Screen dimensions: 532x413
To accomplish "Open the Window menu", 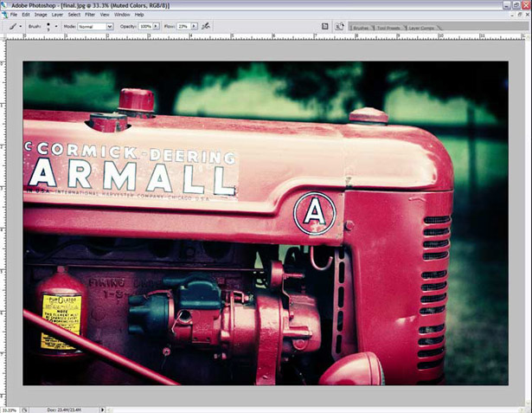I will click(x=122, y=15).
